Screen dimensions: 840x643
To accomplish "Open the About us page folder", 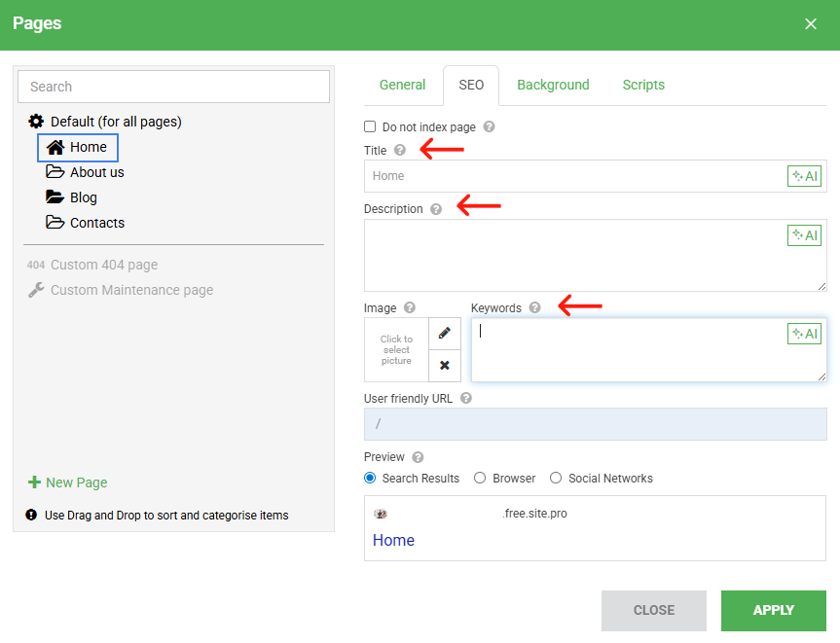I will [x=96, y=172].
